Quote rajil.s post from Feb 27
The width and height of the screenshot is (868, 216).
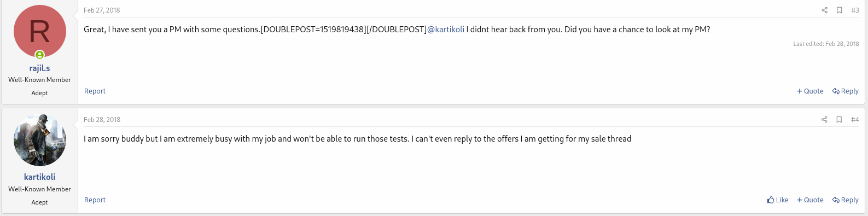pyautogui.click(x=810, y=91)
